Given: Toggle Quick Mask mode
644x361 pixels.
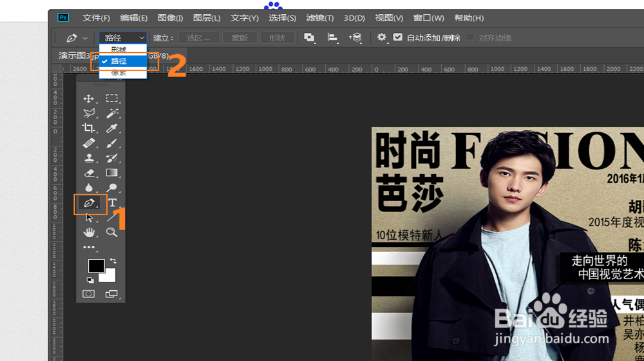Looking at the screenshot, I should 89,294.
